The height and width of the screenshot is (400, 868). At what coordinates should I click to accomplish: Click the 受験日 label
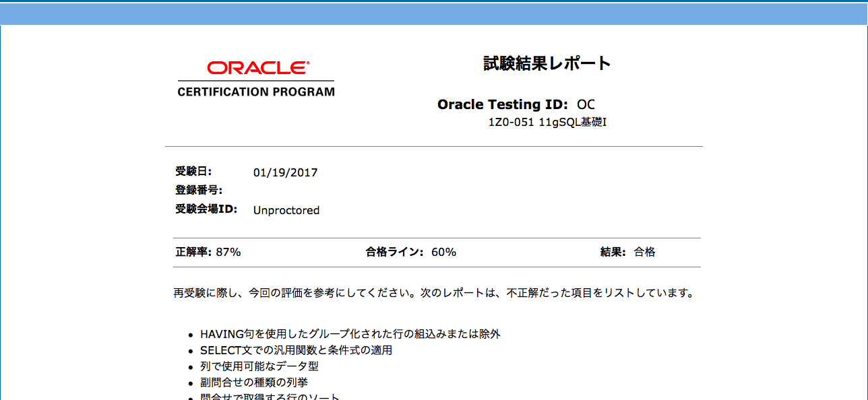pos(193,172)
